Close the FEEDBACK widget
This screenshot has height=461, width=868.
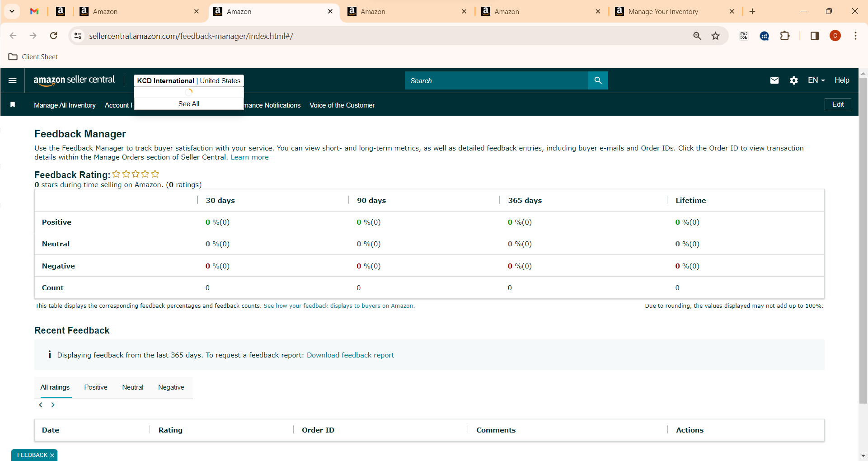tap(52, 455)
